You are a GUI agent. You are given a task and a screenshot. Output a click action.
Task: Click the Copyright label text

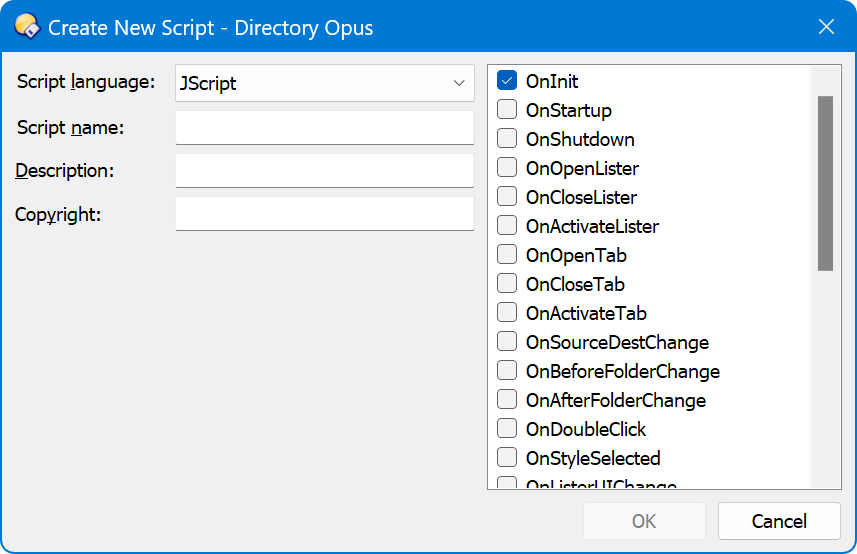coord(58,215)
